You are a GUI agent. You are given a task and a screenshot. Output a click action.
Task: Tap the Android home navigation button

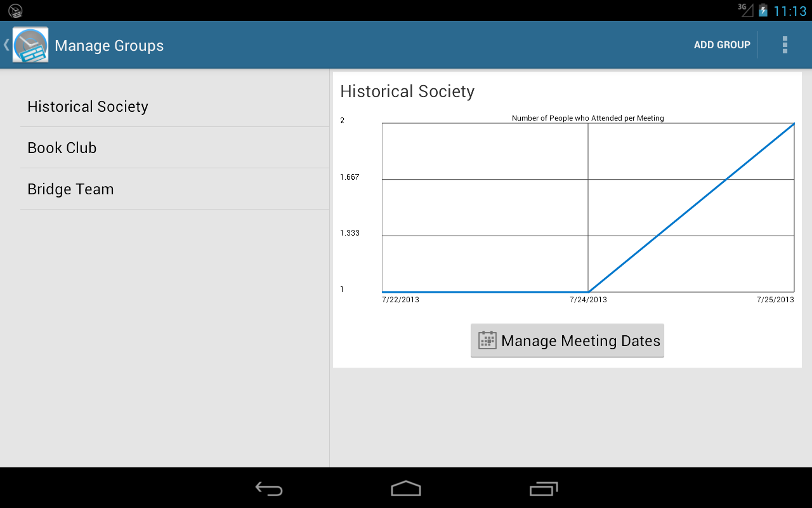click(x=406, y=488)
